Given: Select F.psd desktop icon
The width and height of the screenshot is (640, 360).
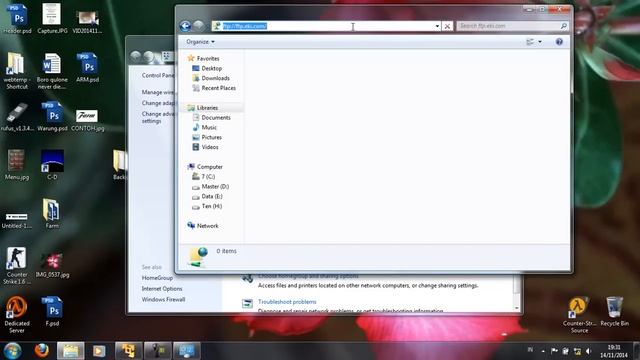Looking at the screenshot, I should pos(52,311).
